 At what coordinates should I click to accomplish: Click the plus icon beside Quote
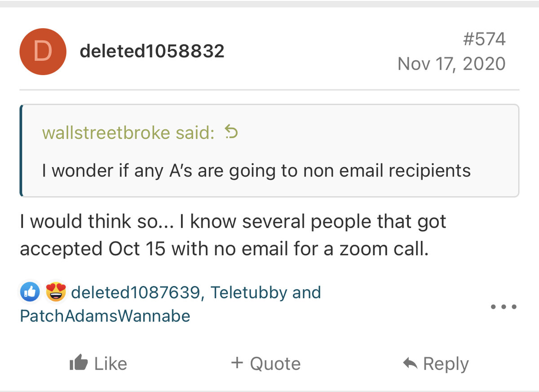point(237,363)
